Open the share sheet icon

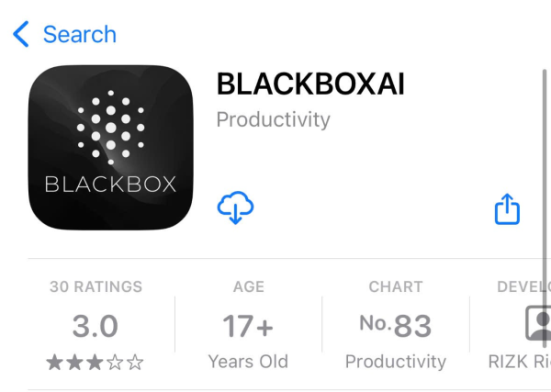pyautogui.click(x=507, y=208)
